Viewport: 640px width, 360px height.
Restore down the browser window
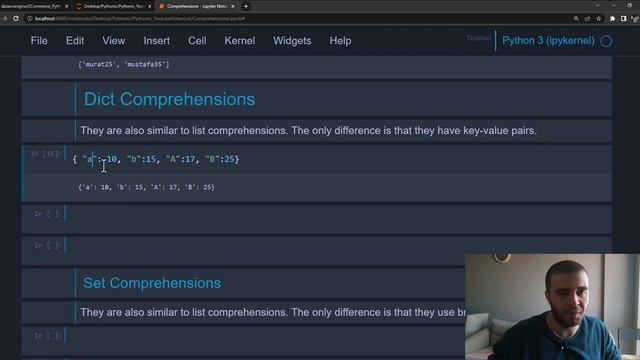629,6
